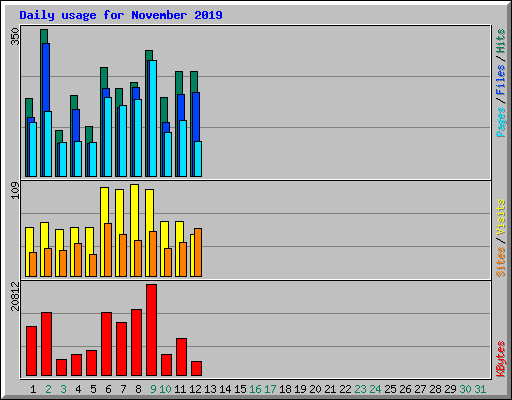
Task: Click the Visits legend label
Action: (501, 217)
